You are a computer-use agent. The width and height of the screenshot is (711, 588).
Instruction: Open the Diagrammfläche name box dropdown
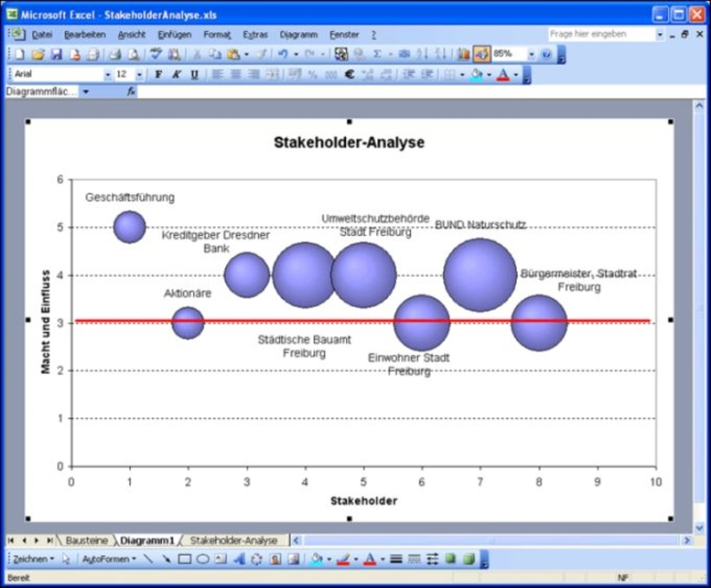pos(86,91)
